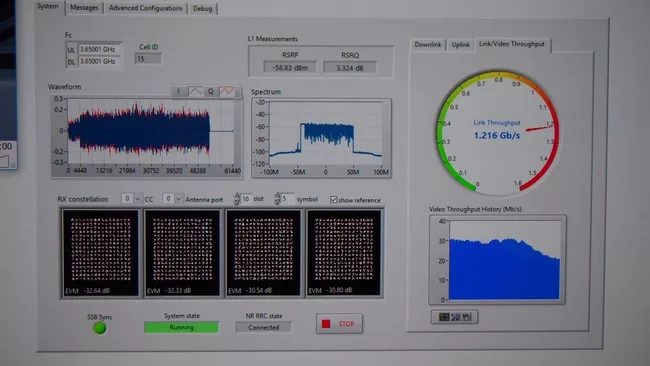The image size is (650, 366).
Task: Click the Waveform graph plot area
Action: coord(150,131)
